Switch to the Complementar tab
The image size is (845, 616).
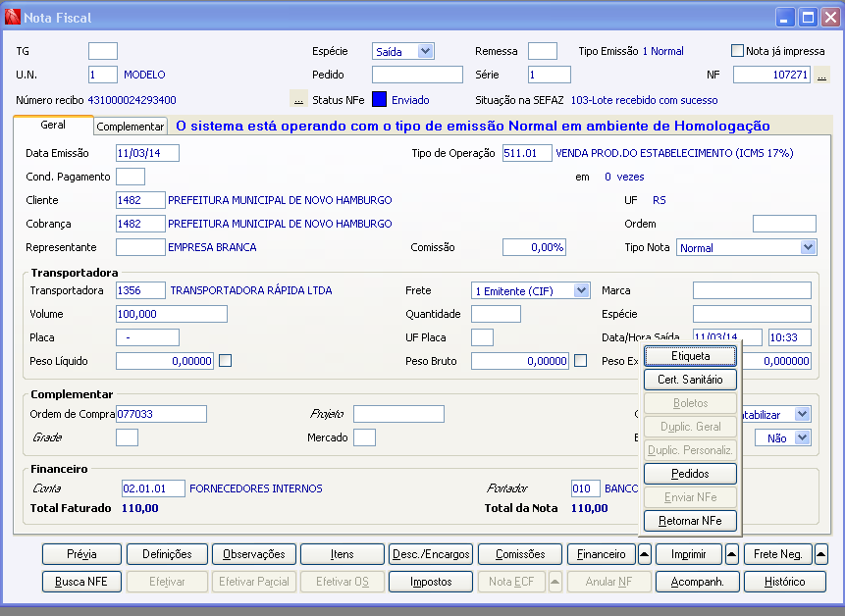coord(131,127)
